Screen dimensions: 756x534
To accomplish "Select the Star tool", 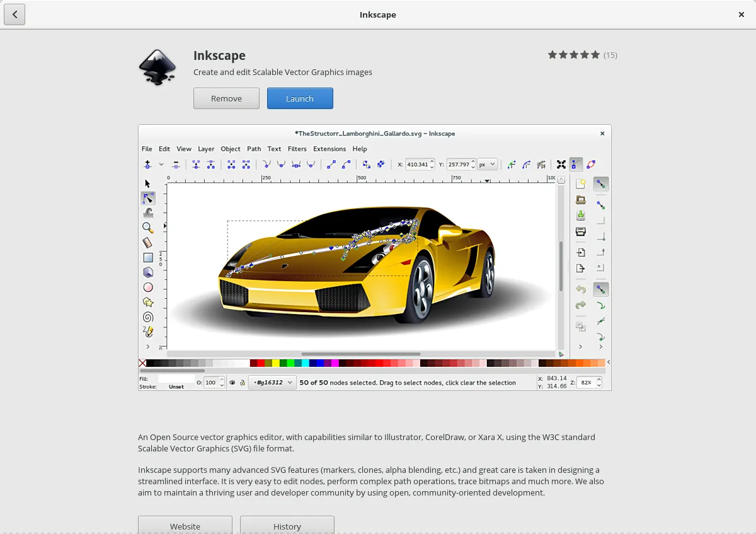I will [x=148, y=301].
